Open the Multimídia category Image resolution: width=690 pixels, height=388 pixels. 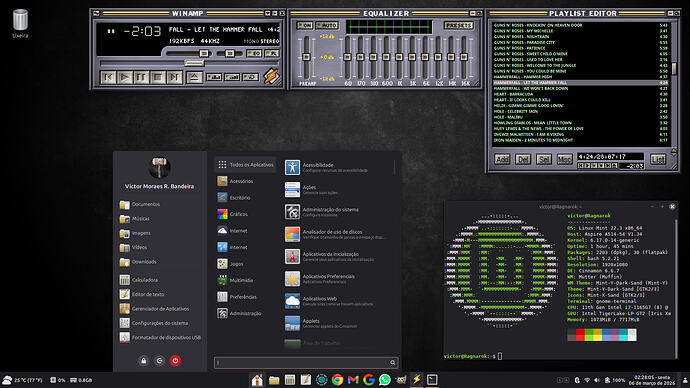click(246, 280)
